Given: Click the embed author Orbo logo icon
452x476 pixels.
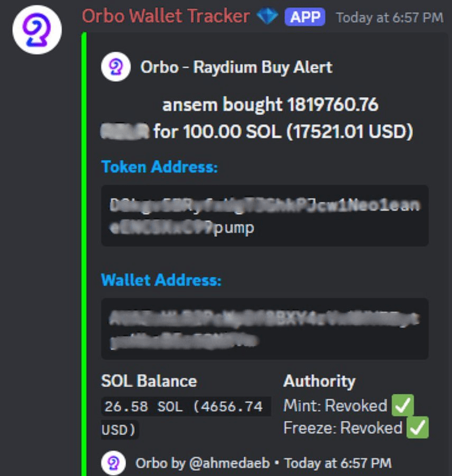Looking at the screenshot, I should point(116,67).
